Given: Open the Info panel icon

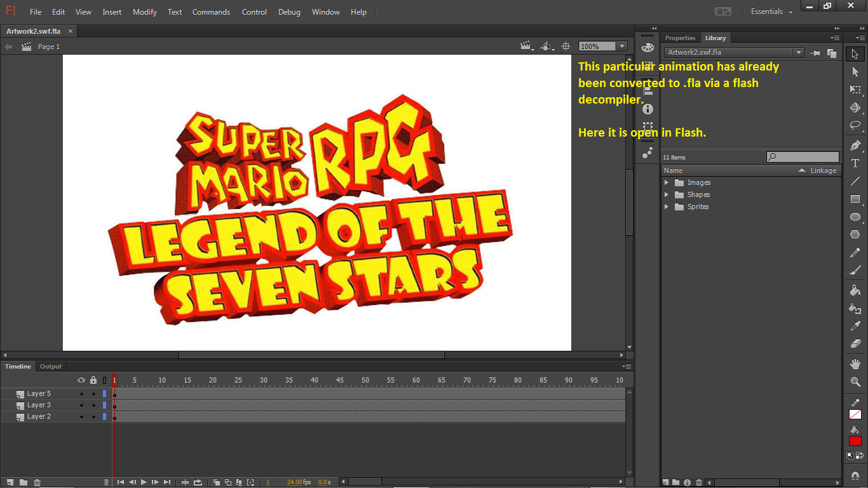Looking at the screenshot, I should click(x=648, y=109).
